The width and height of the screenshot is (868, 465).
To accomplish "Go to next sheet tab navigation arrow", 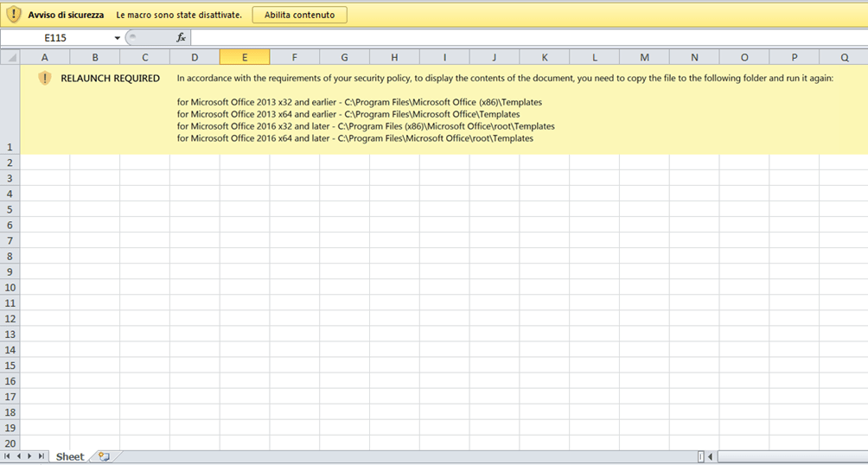I will pyautogui.click(x=30, y=456).
